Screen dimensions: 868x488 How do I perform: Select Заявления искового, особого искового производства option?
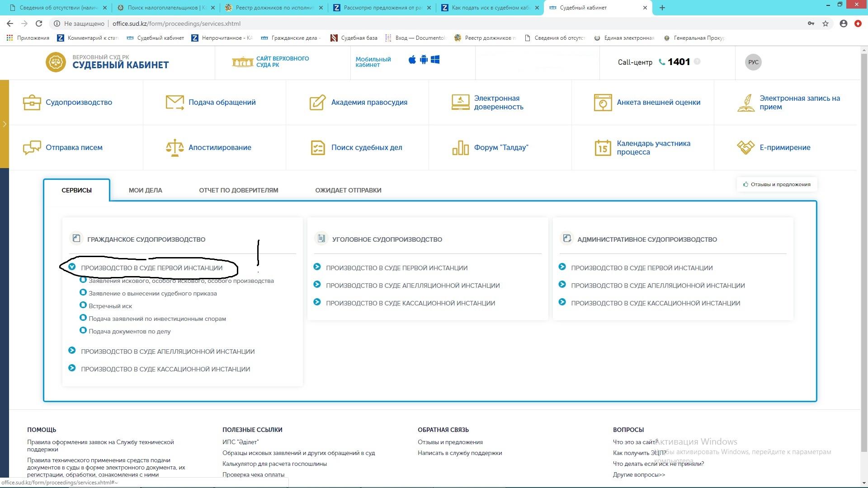click(181, 281)
